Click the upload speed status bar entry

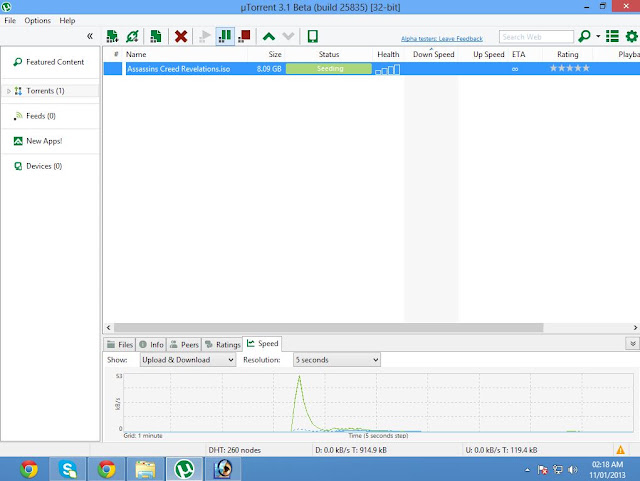click(501, 450)
